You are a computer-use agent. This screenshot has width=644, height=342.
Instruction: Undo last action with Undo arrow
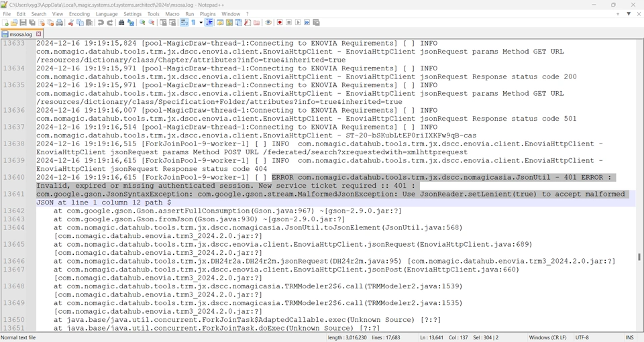(101, 23)
